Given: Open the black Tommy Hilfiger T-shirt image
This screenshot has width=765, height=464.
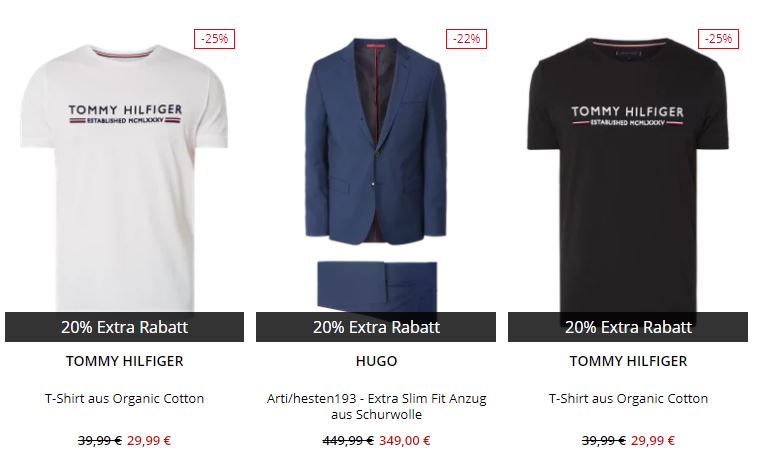Looking at the screenshot, I should 628,176.
